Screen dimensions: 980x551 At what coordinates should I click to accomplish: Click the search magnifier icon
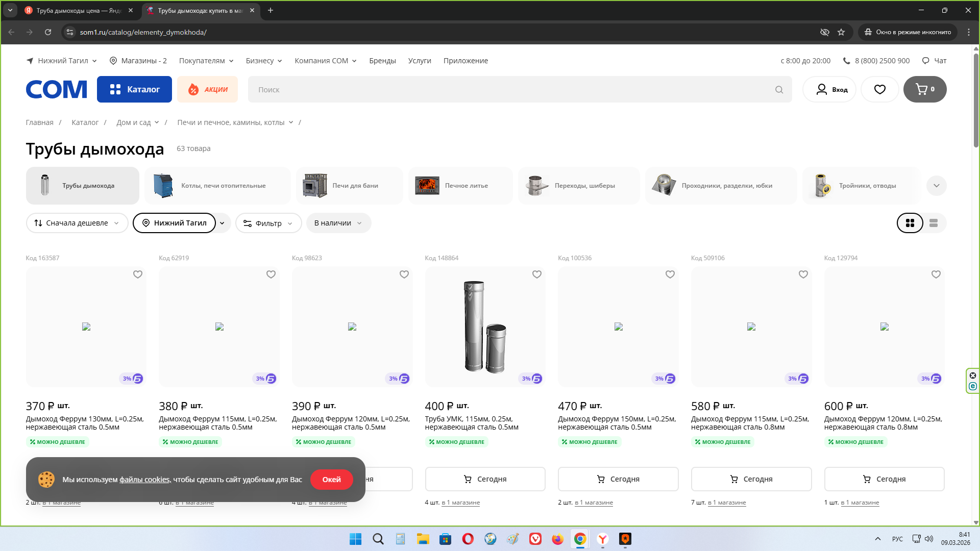coord(779,90)
